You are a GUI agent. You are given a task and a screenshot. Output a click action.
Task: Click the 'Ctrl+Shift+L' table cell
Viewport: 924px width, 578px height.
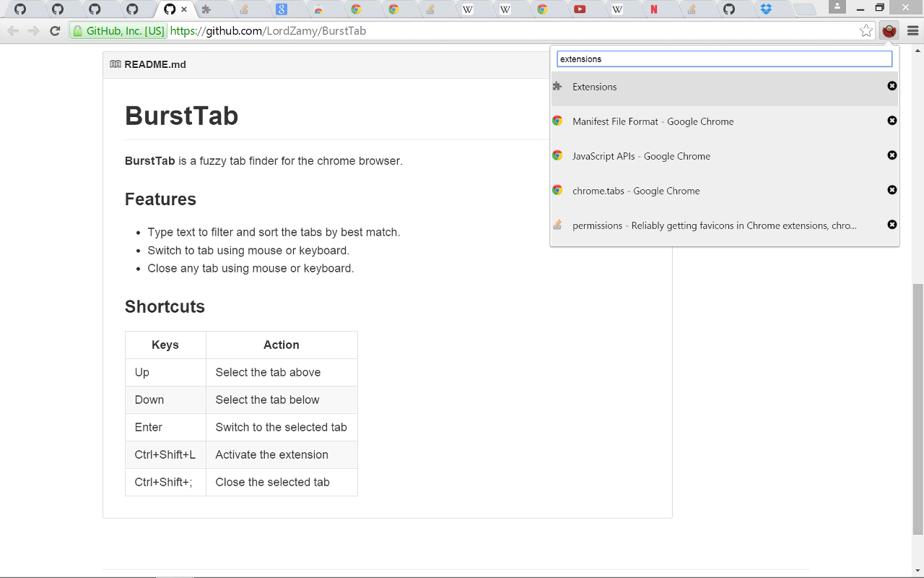pos(165,454)
